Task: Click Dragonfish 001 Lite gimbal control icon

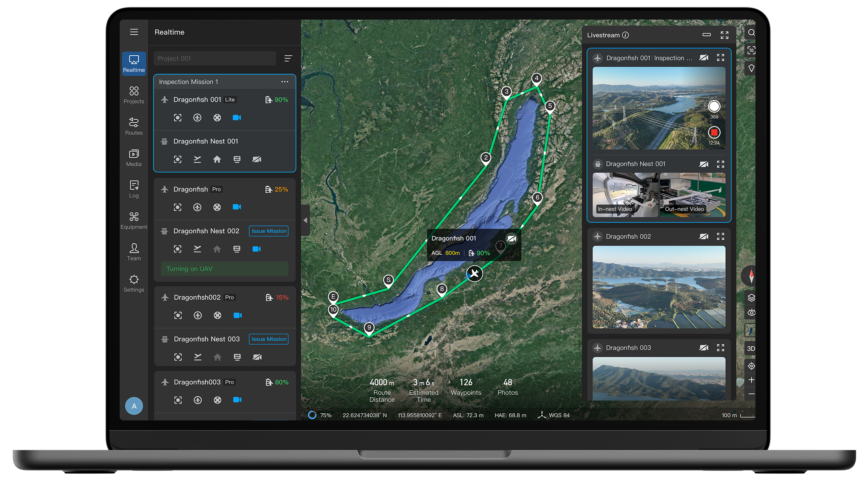Action: 217,118
